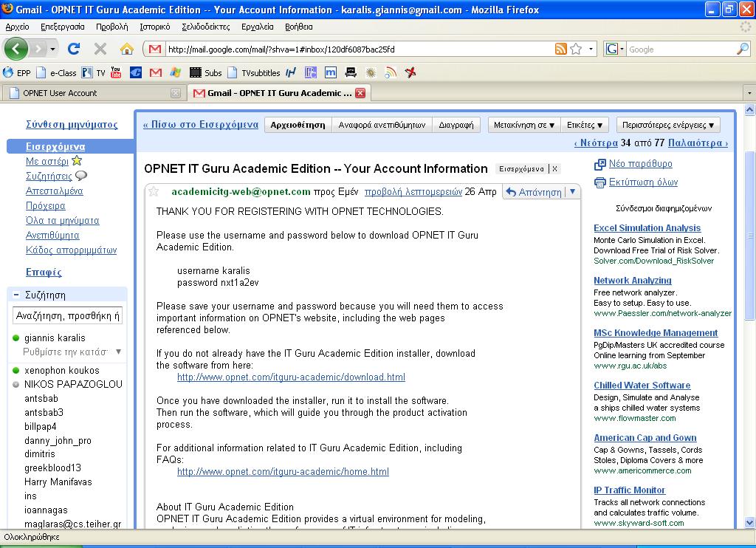Open the chat status dropdown Ρυθμίστε την κατάσταση
The image size is (756, 548).
[119, 352]
